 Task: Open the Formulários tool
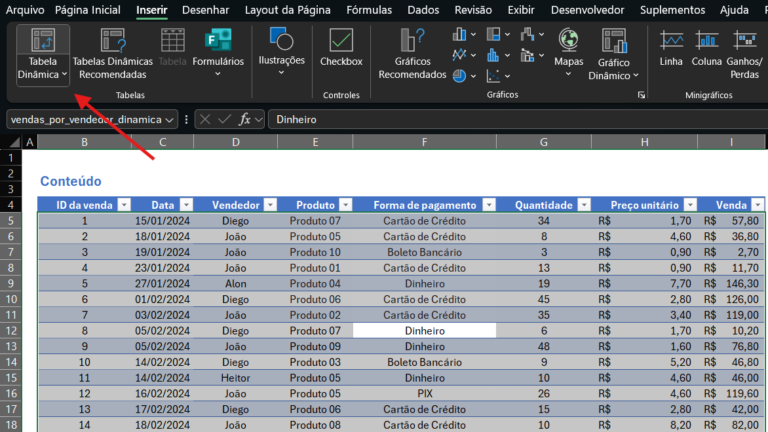pos(218,54)
